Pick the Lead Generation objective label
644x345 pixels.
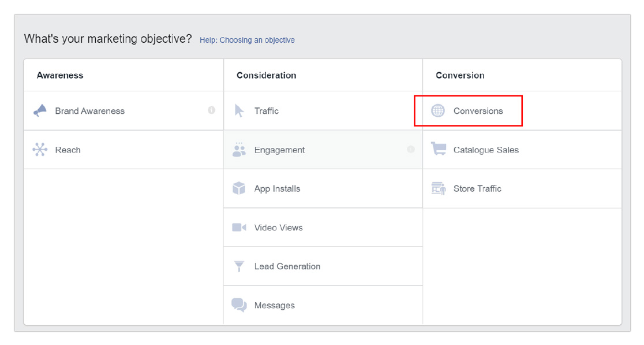click(x=287, y=266)
